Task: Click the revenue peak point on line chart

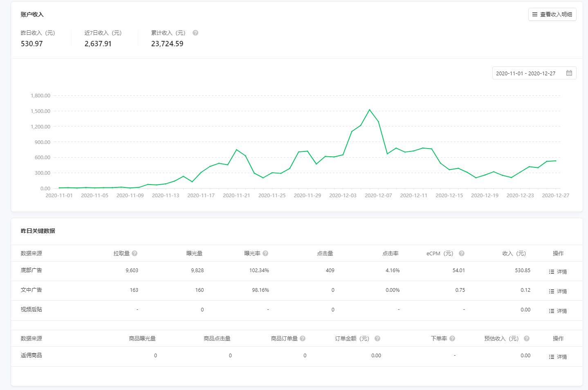Action: pos(370,110)
